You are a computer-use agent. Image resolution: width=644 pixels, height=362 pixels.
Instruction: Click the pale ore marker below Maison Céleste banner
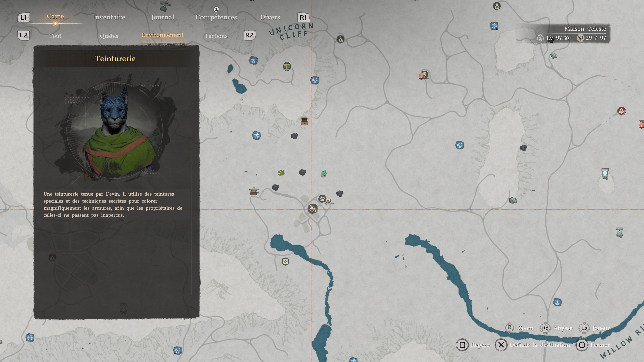(x=554, y=55)
